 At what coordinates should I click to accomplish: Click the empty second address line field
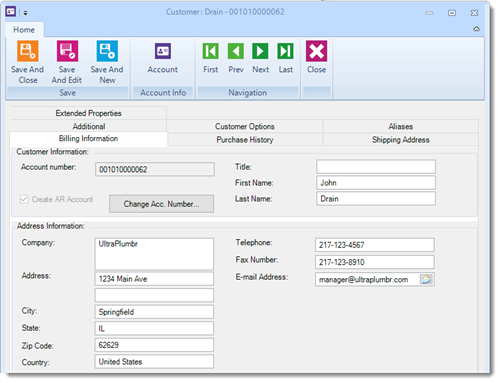(154, 295)
